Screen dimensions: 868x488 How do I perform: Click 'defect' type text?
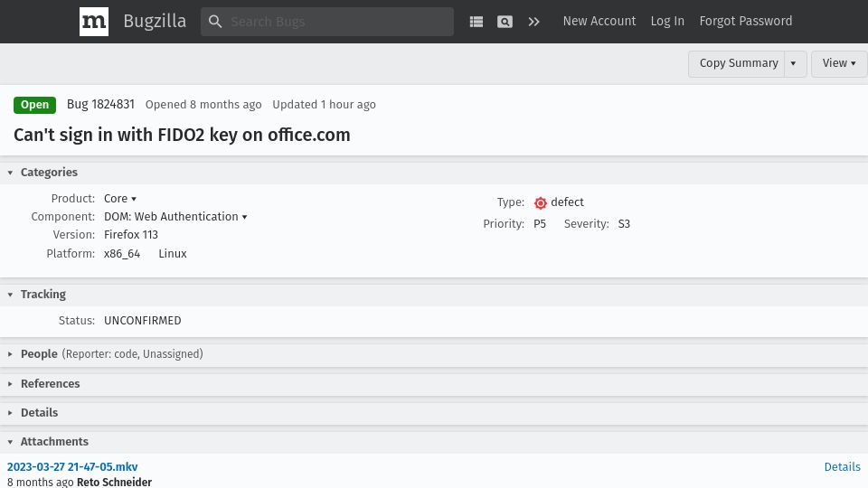567,202
